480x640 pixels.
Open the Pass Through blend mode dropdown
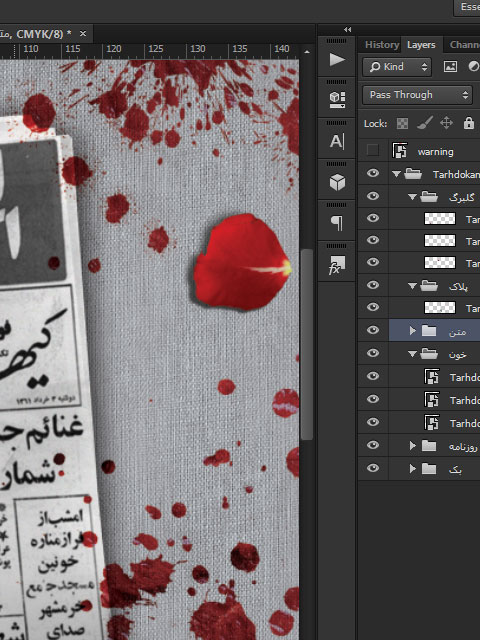coord(417,95)
